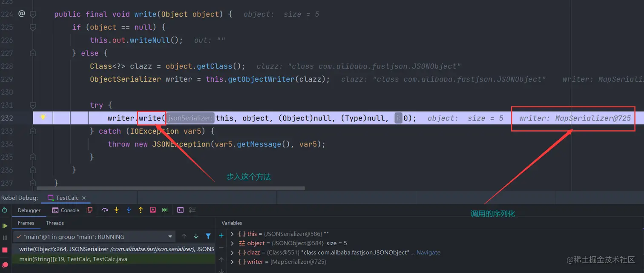The height and width of the screenshot is (273, 644).
Task: Click the 'Rebel Debug:' label
Action: (x=20, y=198)
